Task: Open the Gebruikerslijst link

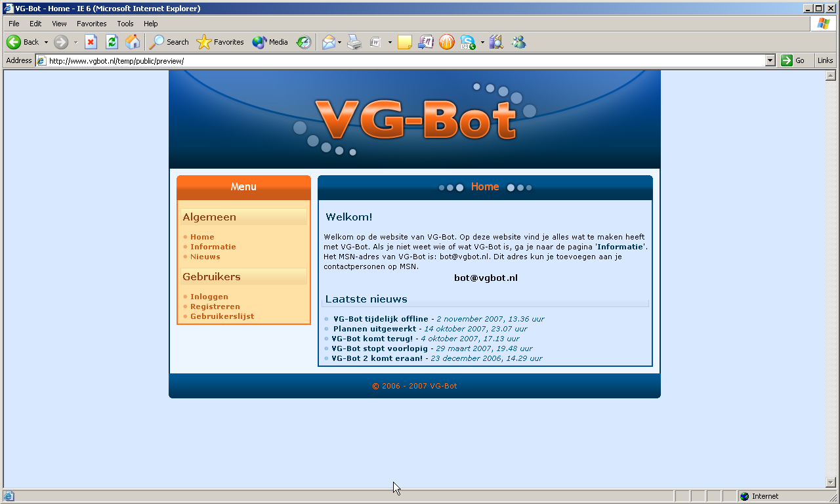Action: (x=222, y=316)
